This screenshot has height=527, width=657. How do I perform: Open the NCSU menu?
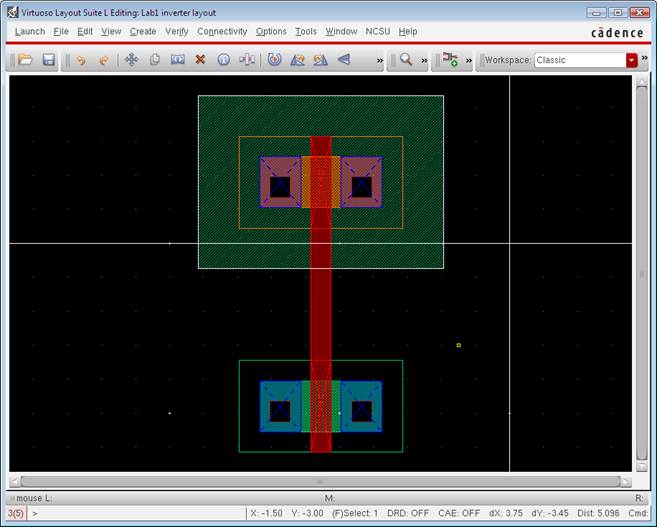point(378,31)
